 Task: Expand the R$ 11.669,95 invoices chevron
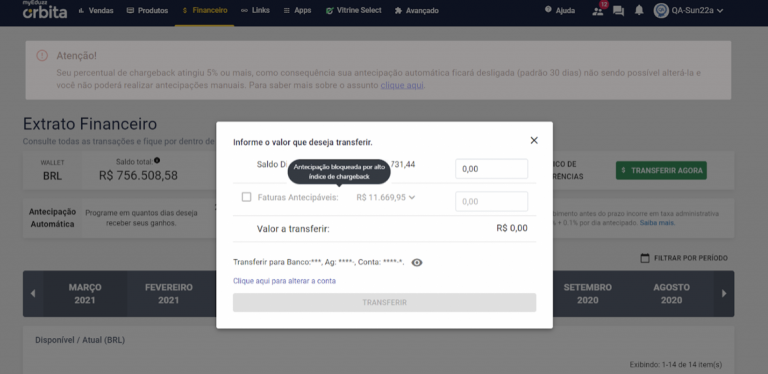click(412, 197)
